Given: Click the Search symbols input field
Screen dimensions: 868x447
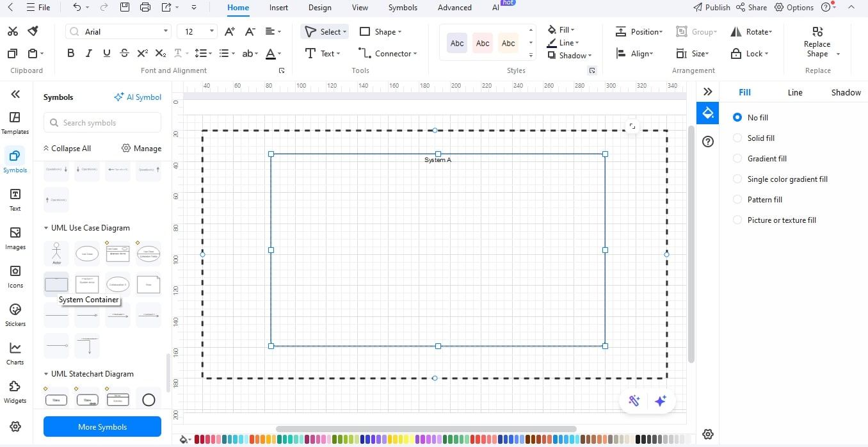Looking at the screenshot, I should point(102,123).
